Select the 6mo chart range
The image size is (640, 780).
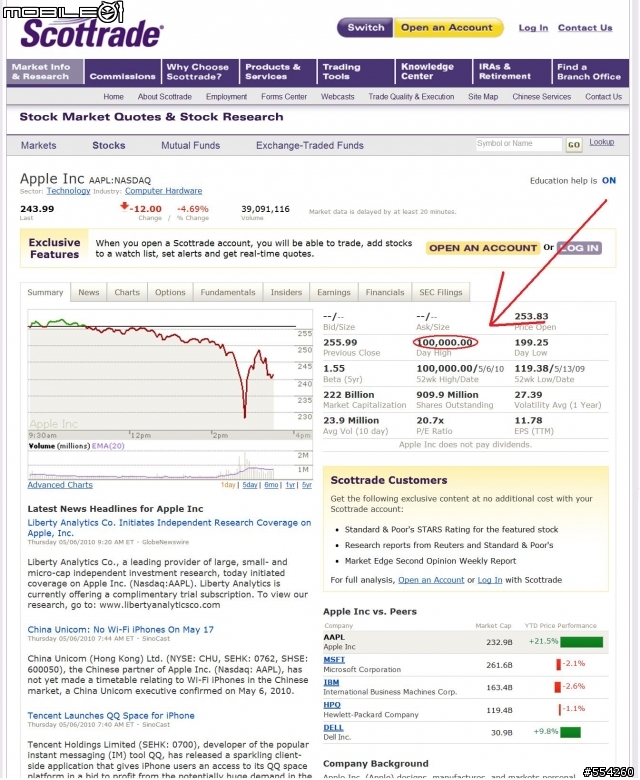pyautogui.click(x=272, y=485)
